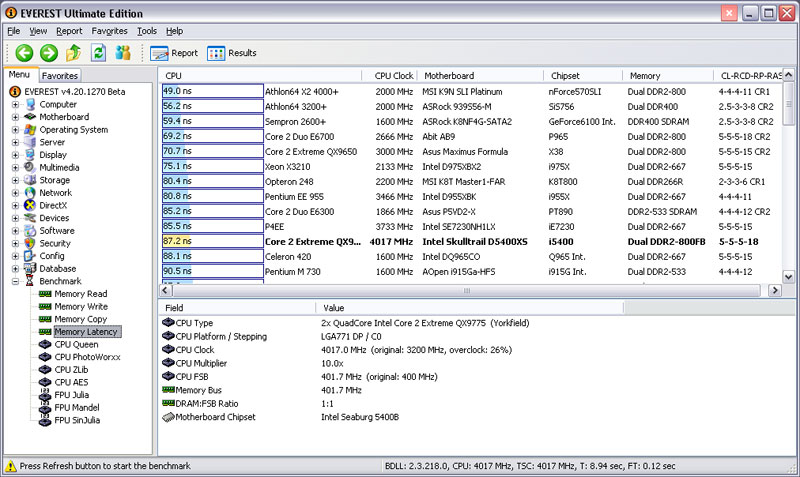Expand the Network tree node
This screenshot has width=800, height=477.
pyautogui.click(x=15, y=193)
